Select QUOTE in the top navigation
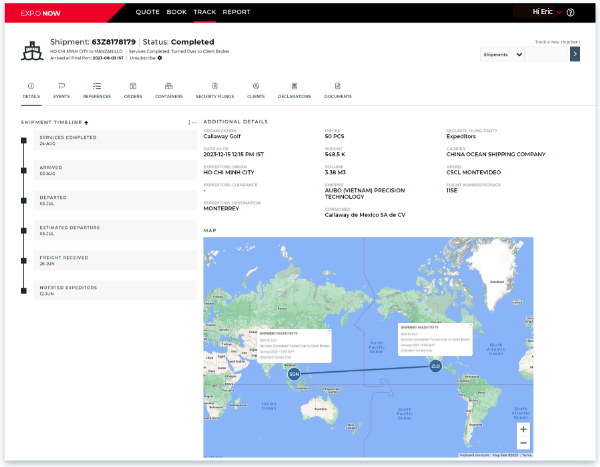The width and height of the screenshot is (600, 467). (x=147, y=12)
